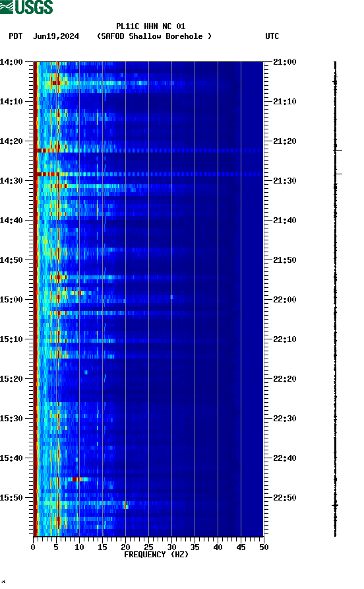Click the 15:50 PDT time label
Viewport: 364px width, 589px height.
click(x=11, y=498)
